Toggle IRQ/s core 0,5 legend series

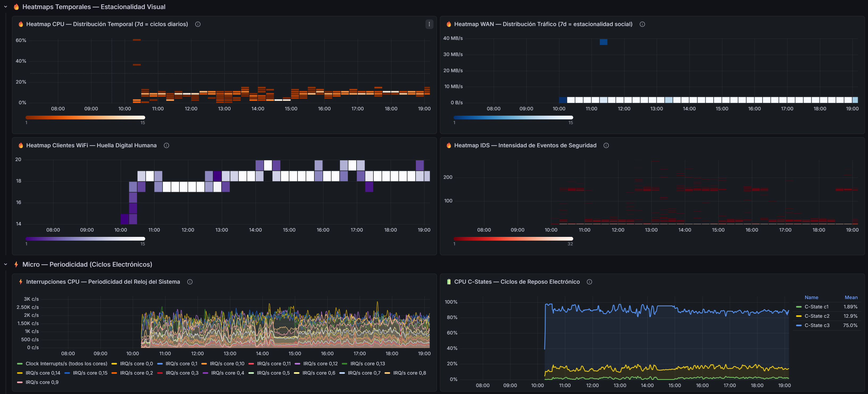pos(273,373)
